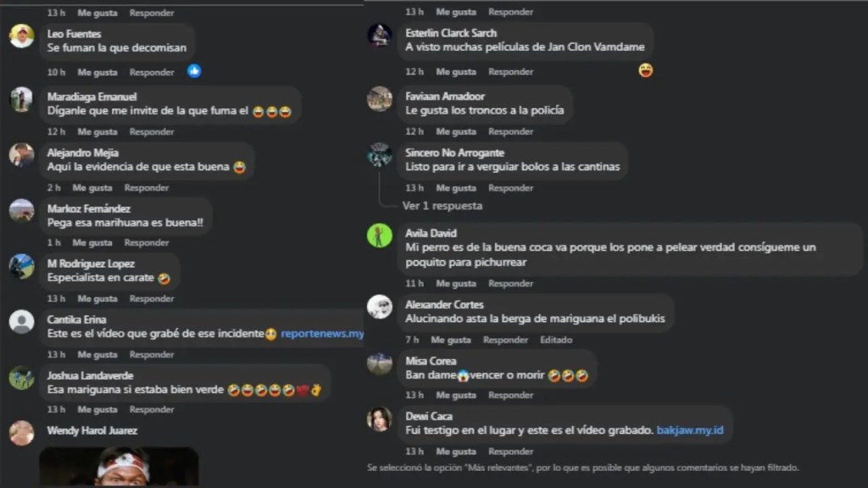Open Avila David's green profile avatar

(x=380, y=236)
